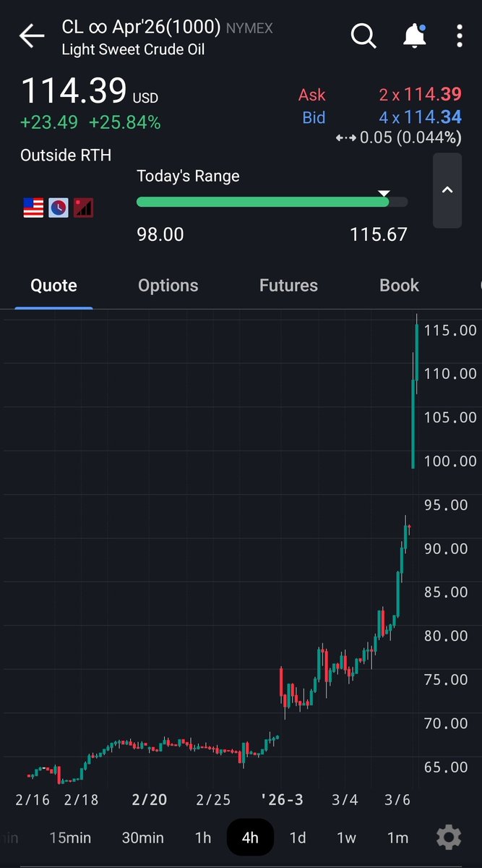Select the 4h chart interval

[x=250, y=838]
